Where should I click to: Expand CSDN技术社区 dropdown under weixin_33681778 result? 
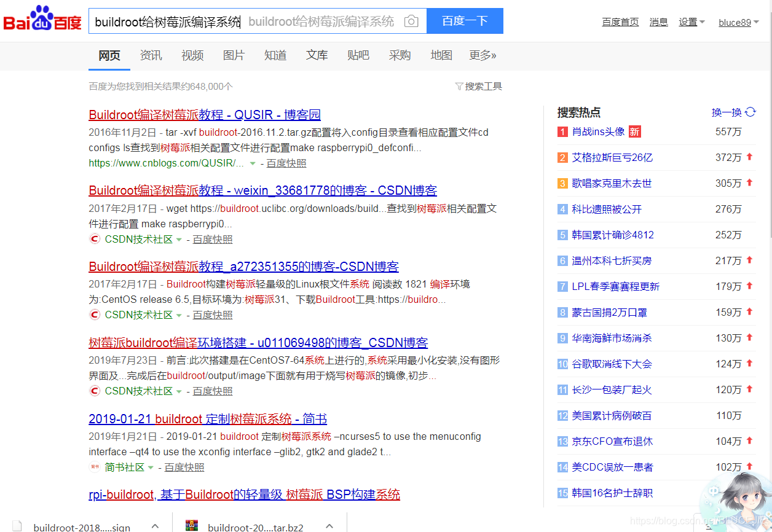(179, 240)
